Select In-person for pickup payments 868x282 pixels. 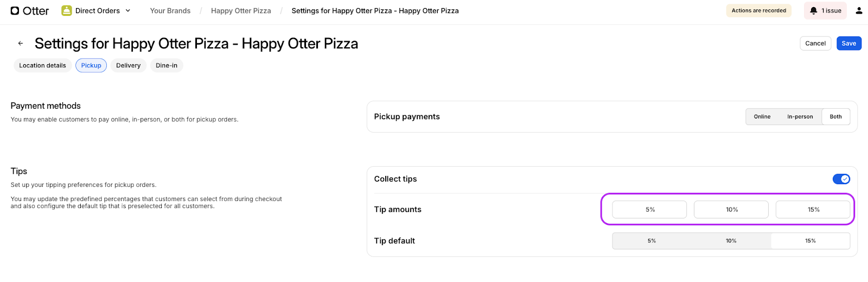800,117
